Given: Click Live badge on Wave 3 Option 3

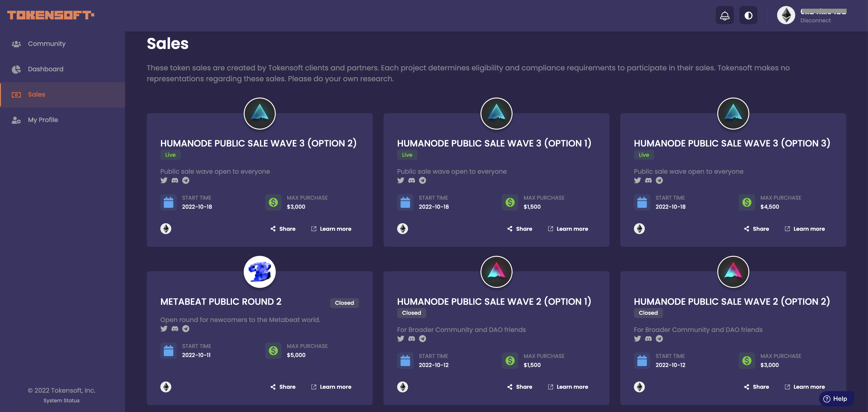Looking at the screenshot, I should [x=644, y=155].
